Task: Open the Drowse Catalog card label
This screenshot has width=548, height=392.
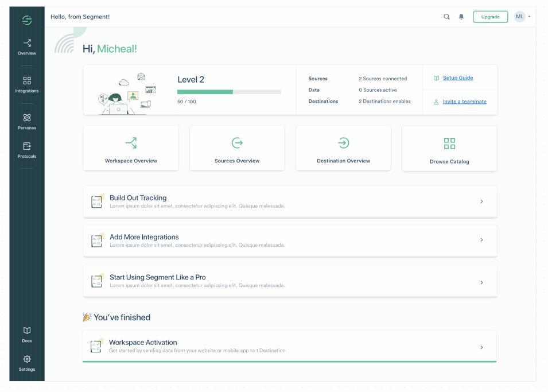Action: pos(449,161)
